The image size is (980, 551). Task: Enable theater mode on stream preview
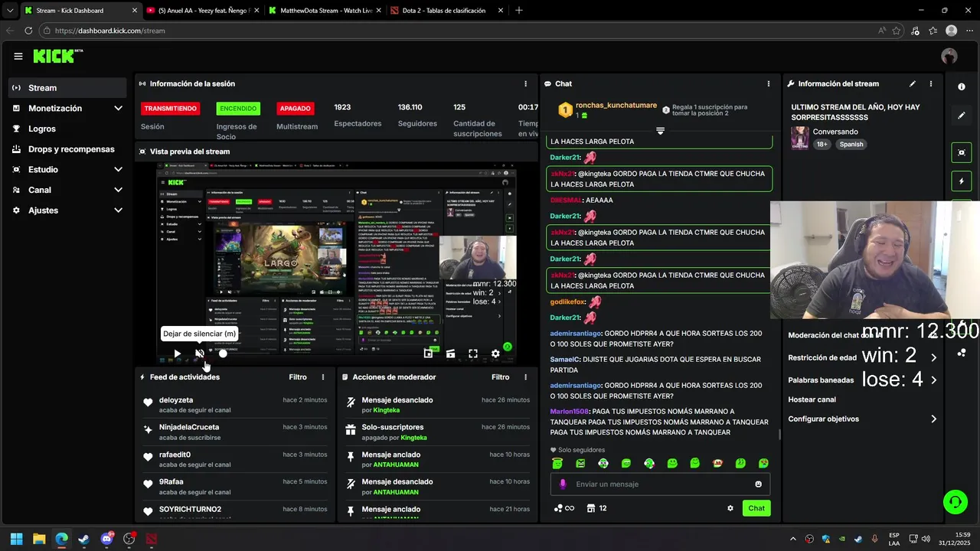(450, 354)
